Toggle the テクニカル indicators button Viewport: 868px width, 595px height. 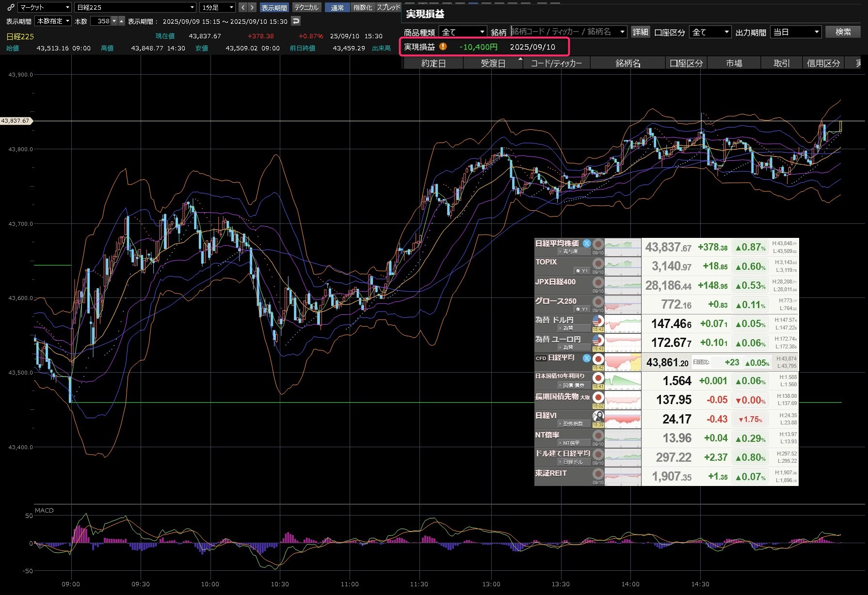pos(306,7)
